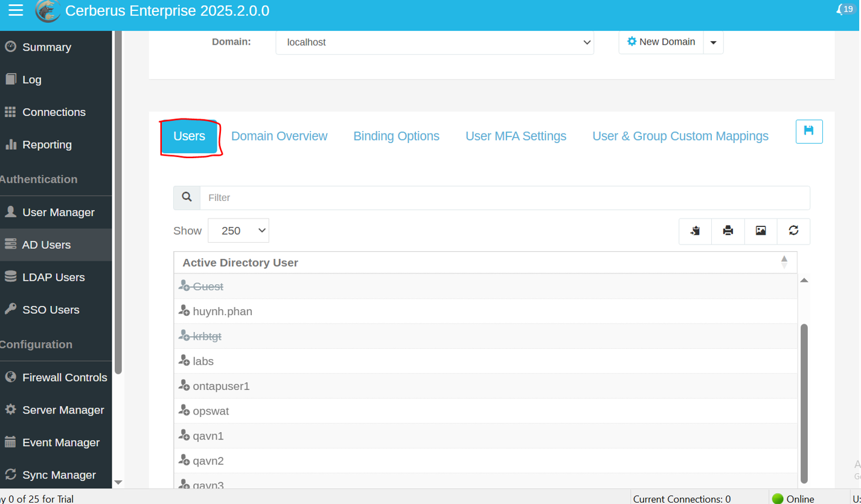Open the Reporting section

click(47, 145)
